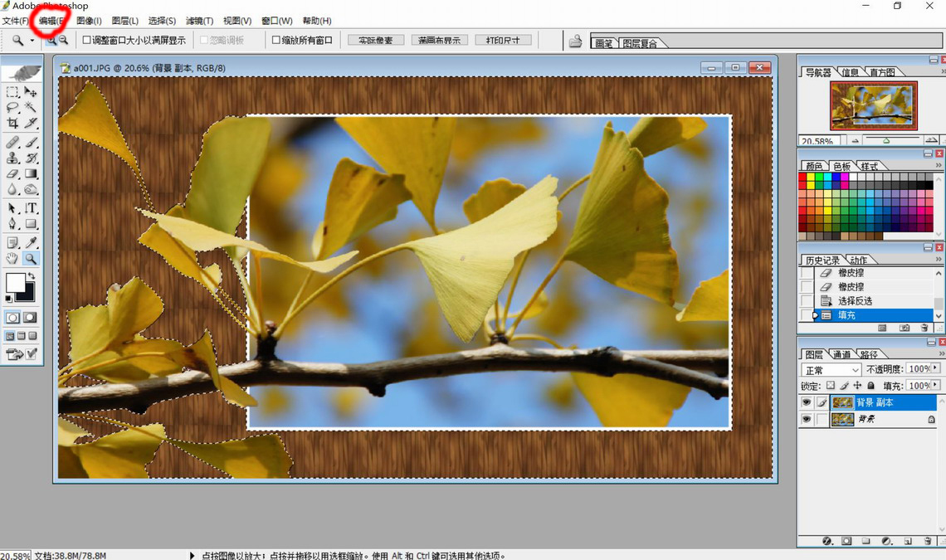Viewport: 946px width, 560px height.
Task: Select the Eyedropper tool
Action: tap(31, 242)
